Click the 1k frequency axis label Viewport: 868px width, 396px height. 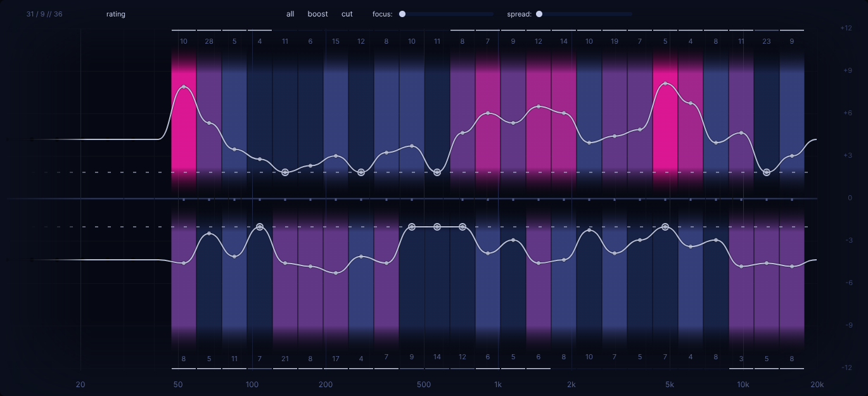click(498, 385)
